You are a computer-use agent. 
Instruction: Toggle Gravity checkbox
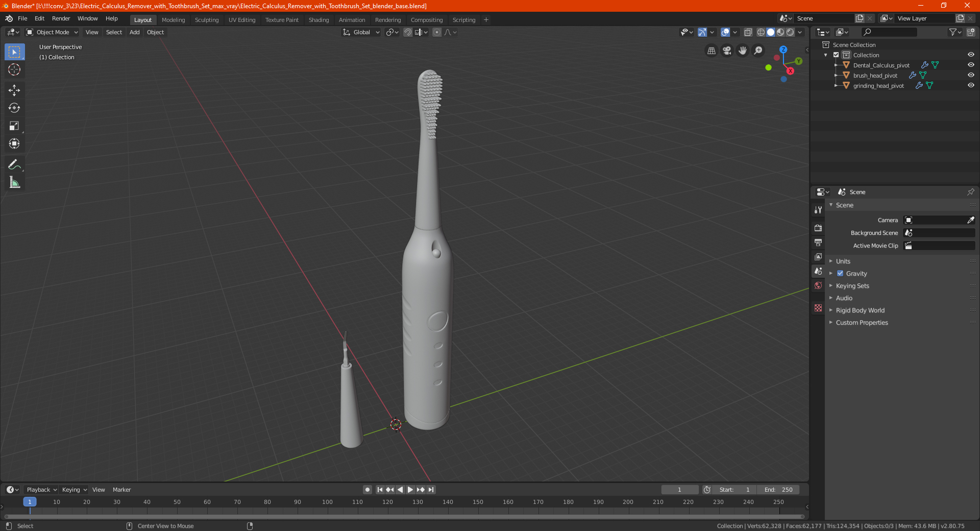pyautogui.click(x=840, y=273)
